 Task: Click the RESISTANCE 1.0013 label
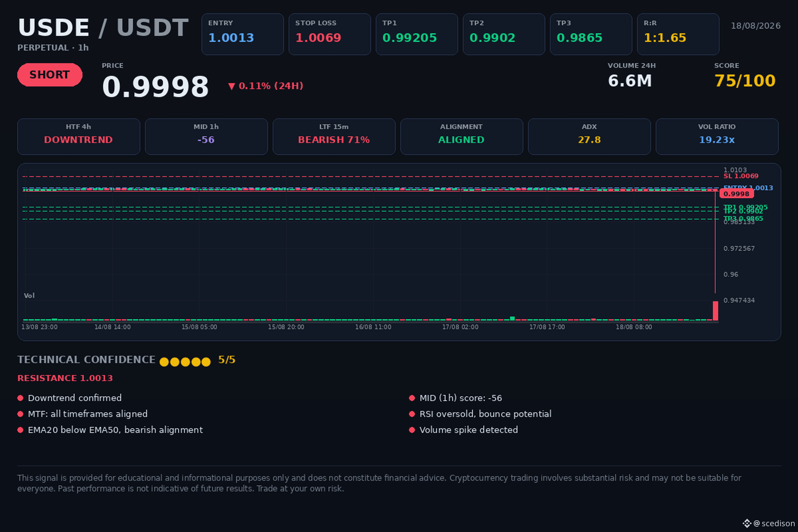point(65,378)
